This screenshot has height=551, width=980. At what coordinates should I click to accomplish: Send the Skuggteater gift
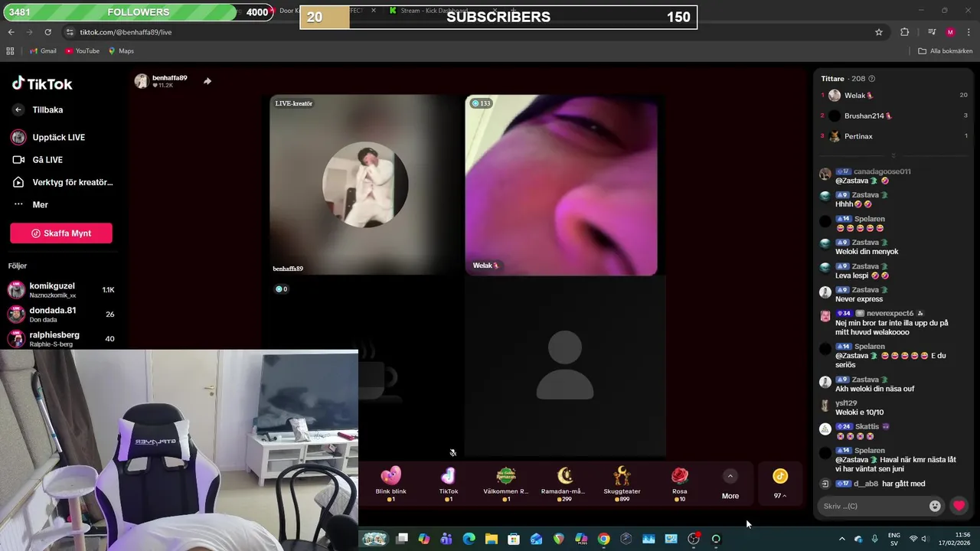[622, 483]
